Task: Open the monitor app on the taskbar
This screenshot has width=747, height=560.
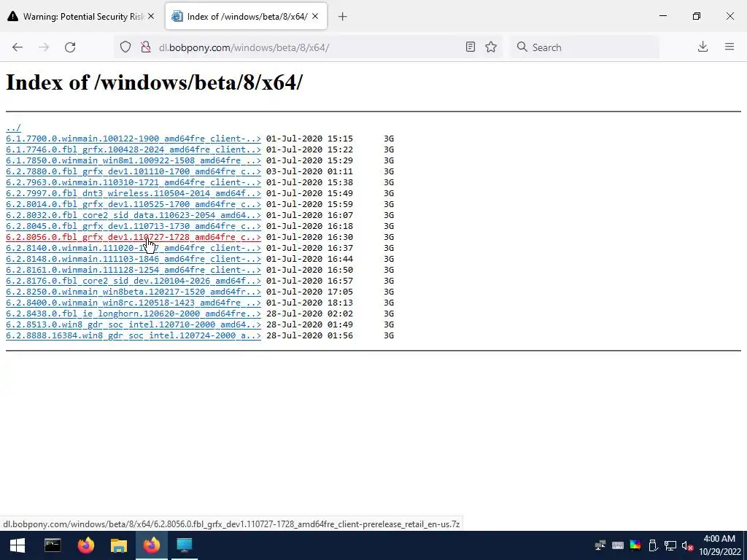Action: 185,545
